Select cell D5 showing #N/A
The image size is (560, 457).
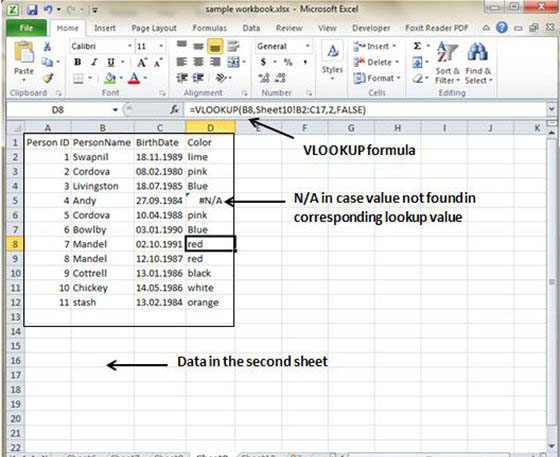210,201
